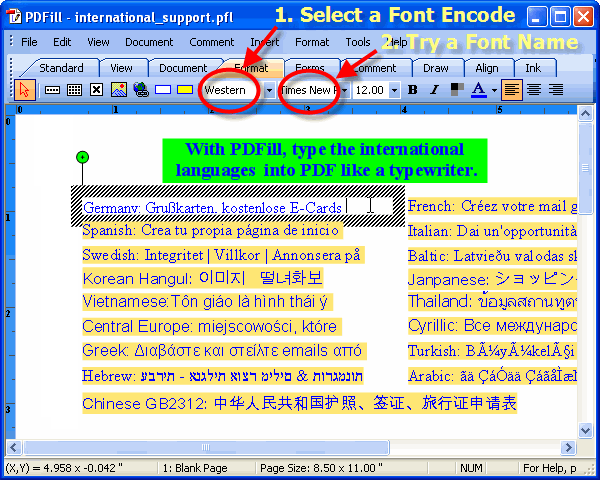Switch to the Align toolbar tab

click(487, 68)
